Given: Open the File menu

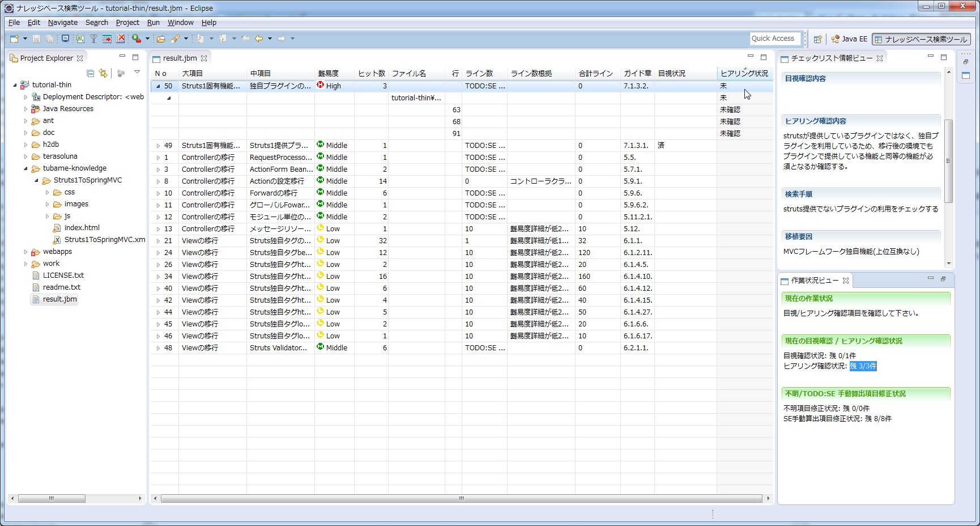Looking at the screenshot, I should [x=14, y=23].
